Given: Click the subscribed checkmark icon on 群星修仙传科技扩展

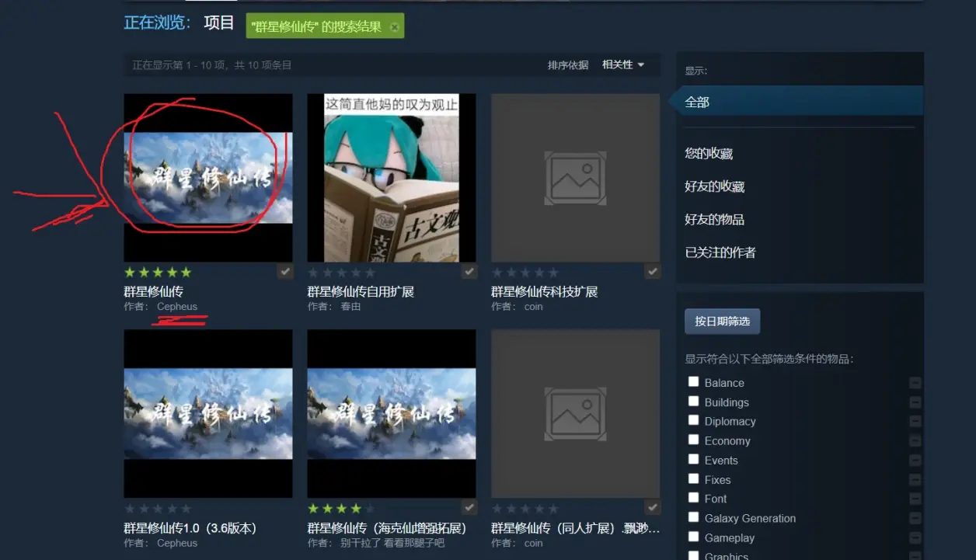Looking at the screenshot, I should [652, 272].
